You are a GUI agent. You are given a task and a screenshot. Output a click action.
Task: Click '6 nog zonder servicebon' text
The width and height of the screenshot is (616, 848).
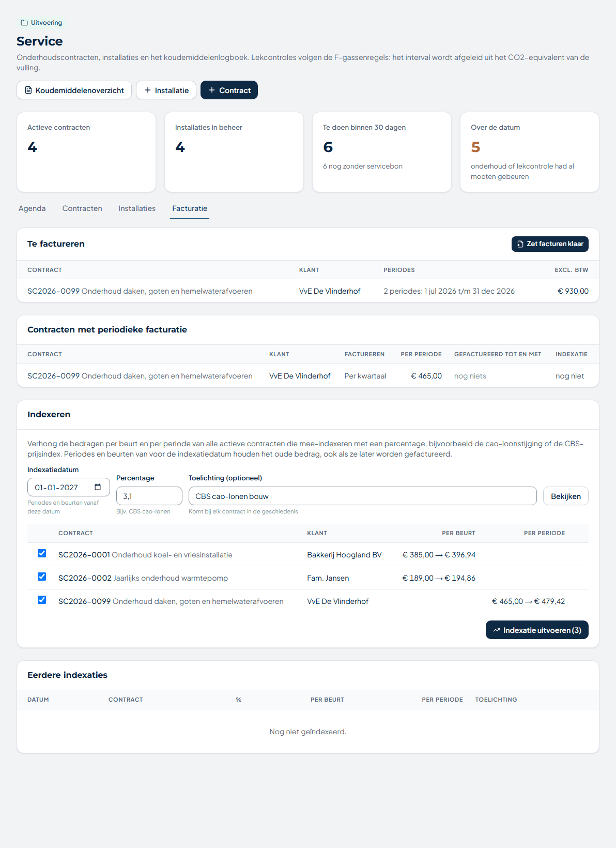coord(363,166)
